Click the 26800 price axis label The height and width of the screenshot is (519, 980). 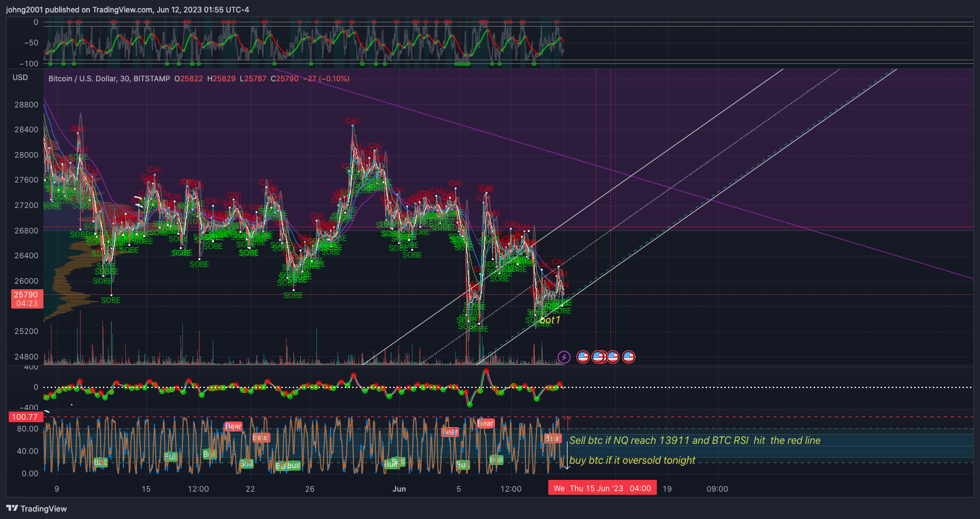pyautogui.click(x=26, y=231)
